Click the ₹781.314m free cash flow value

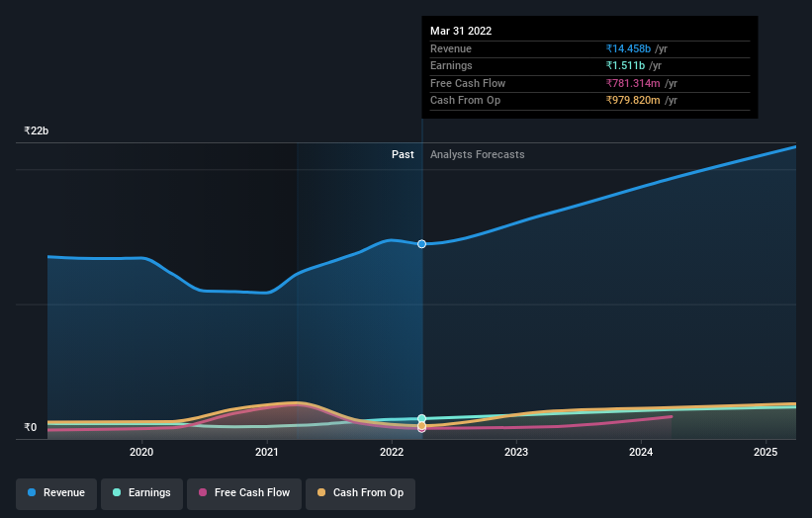click(x=633, y=83)
